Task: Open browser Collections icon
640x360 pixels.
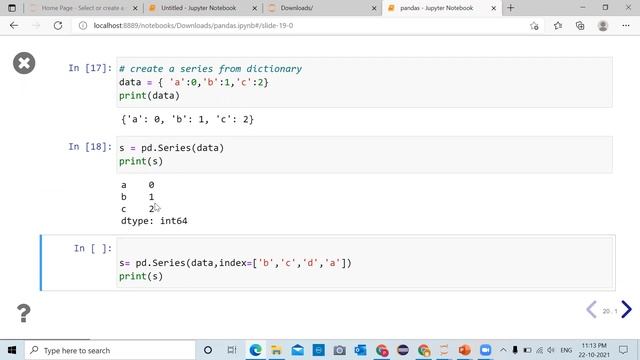Action: click(x=580, y=26)
